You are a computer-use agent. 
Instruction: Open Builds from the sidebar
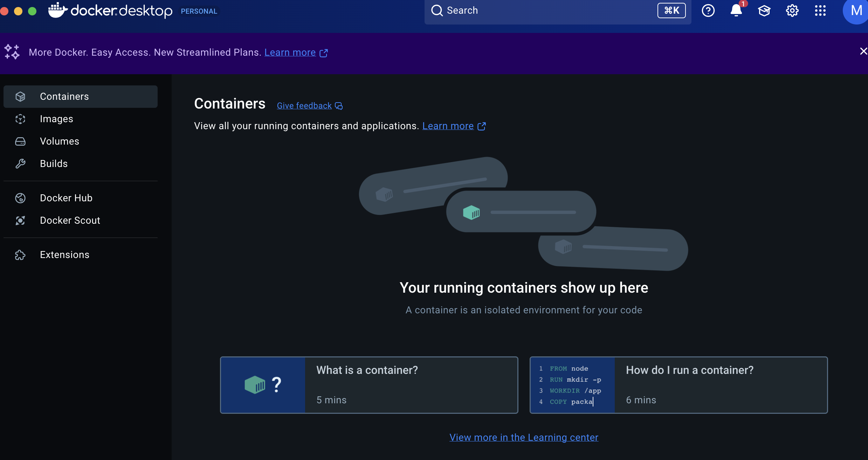pos(54,164)
